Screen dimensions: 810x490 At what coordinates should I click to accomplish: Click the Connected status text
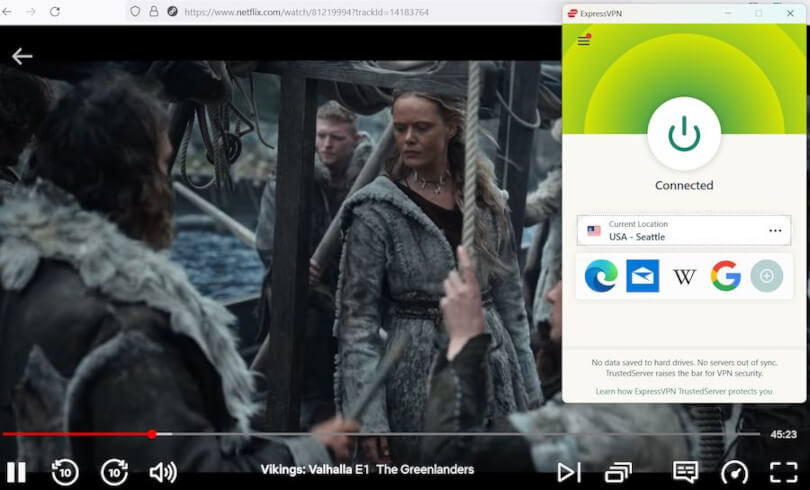684,185
